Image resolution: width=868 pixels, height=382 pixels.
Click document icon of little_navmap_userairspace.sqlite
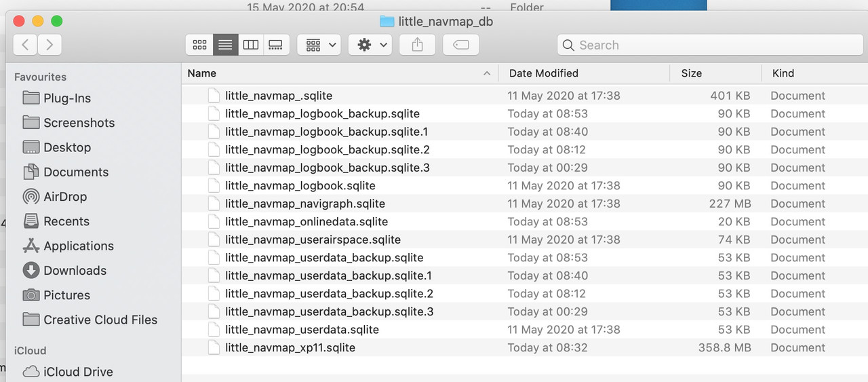214,240
